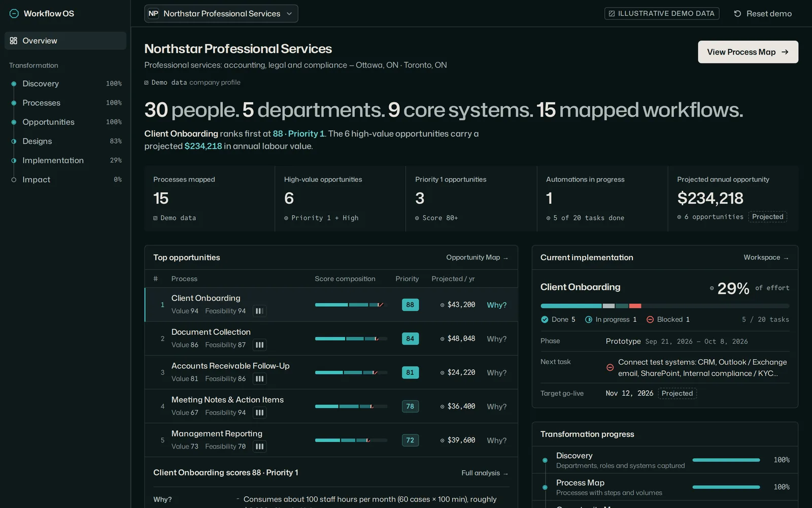Viewport: 812px width, 508px height.
Task: Open the Opportunity Map link
Action: point(477,258)
